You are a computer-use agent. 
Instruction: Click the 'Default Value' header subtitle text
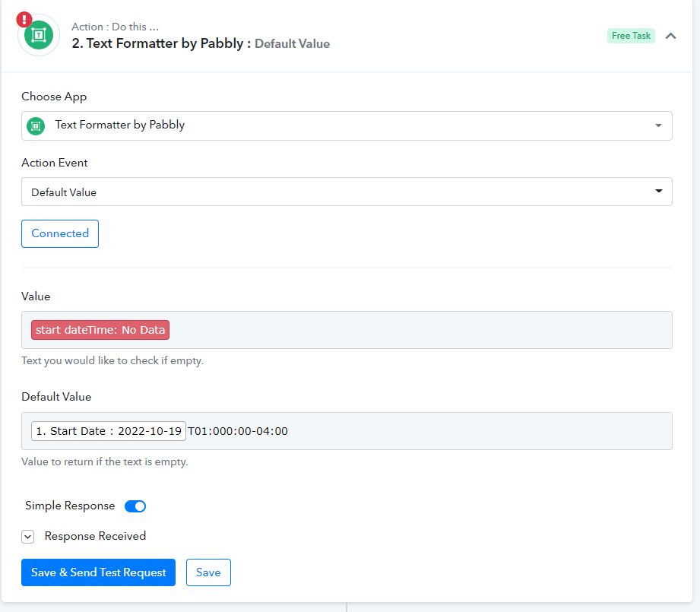pos(292,44)
